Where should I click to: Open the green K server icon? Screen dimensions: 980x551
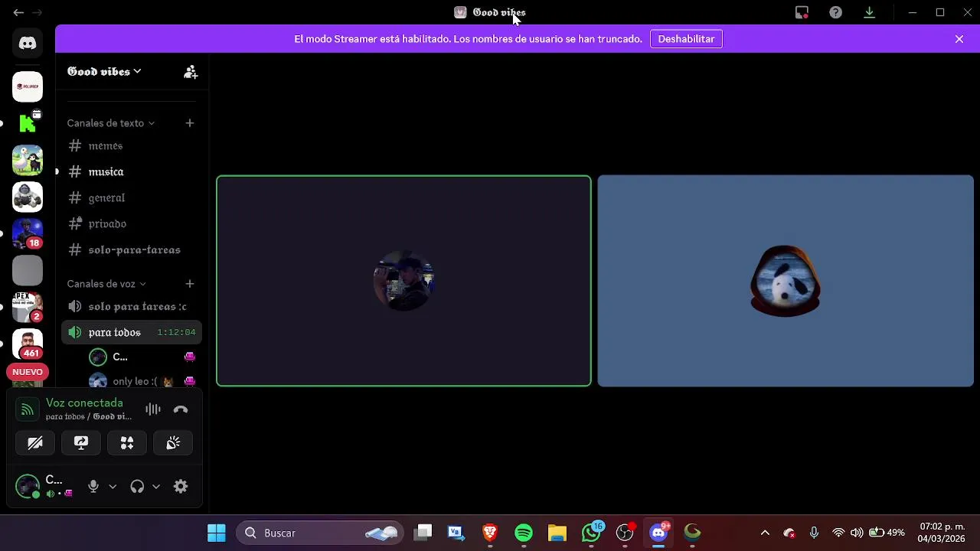28,123
